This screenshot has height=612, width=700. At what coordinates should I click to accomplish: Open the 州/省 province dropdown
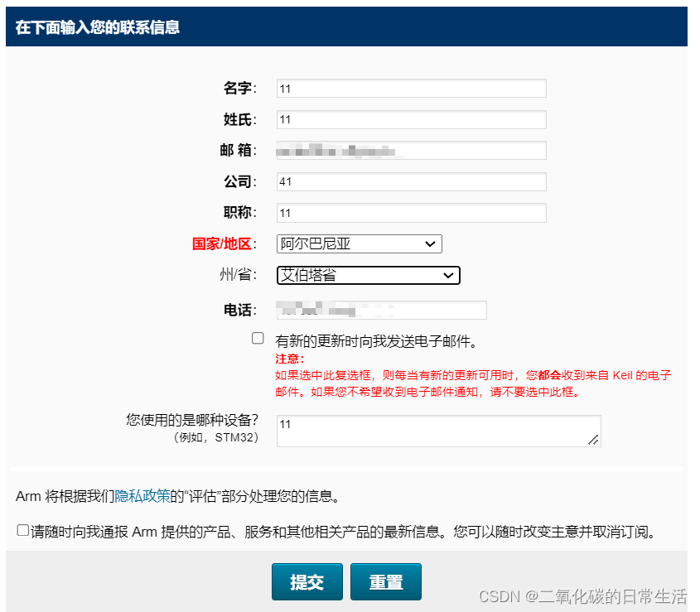coord(369,275)
